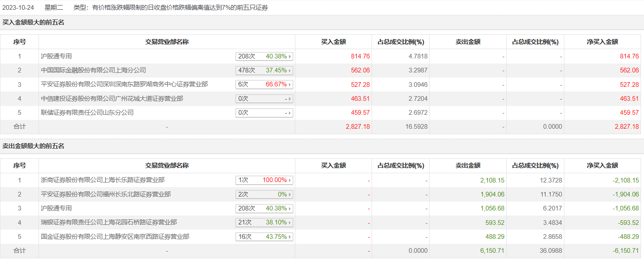
Task: Open 瑞银证券 21次 38.10% dropdown
Action: click(x=290, y=223)
